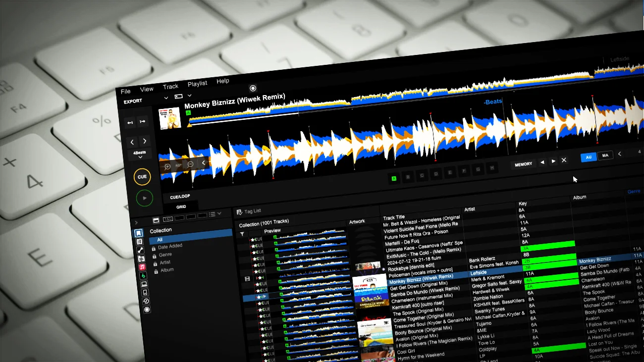Screen dimensions: 644x362
Task: Activate the Hot Cue B pad
Action: coord(408,177)
